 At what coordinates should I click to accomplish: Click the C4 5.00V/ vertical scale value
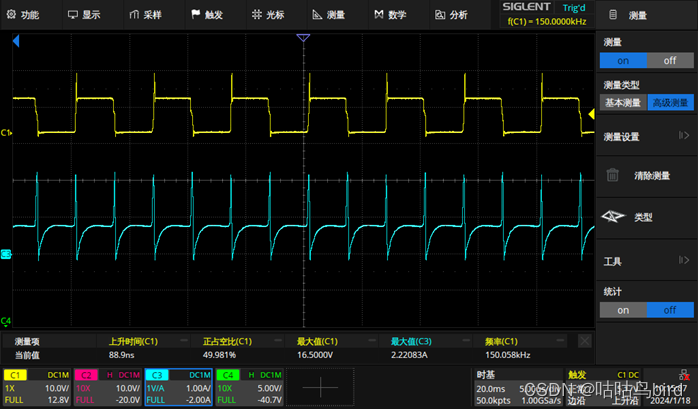[x=269, y=388]
